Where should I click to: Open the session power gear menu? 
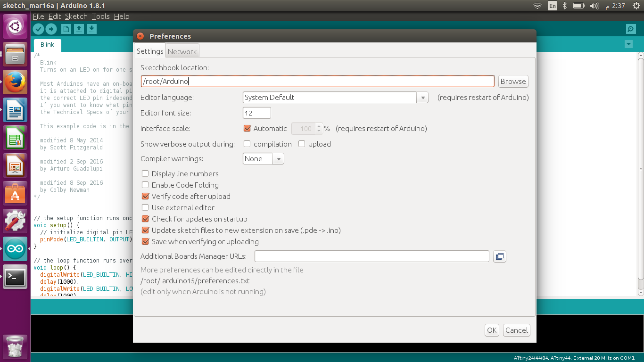tap(636, 6)
